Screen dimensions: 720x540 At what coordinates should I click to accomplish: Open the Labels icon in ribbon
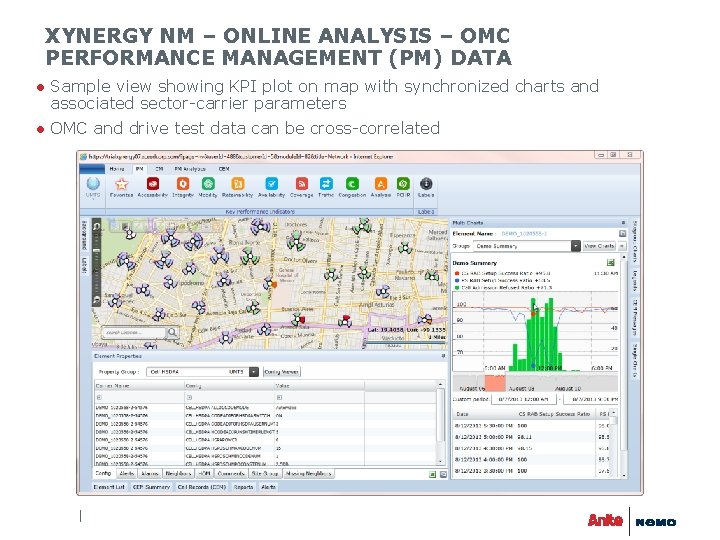[426, 184]
